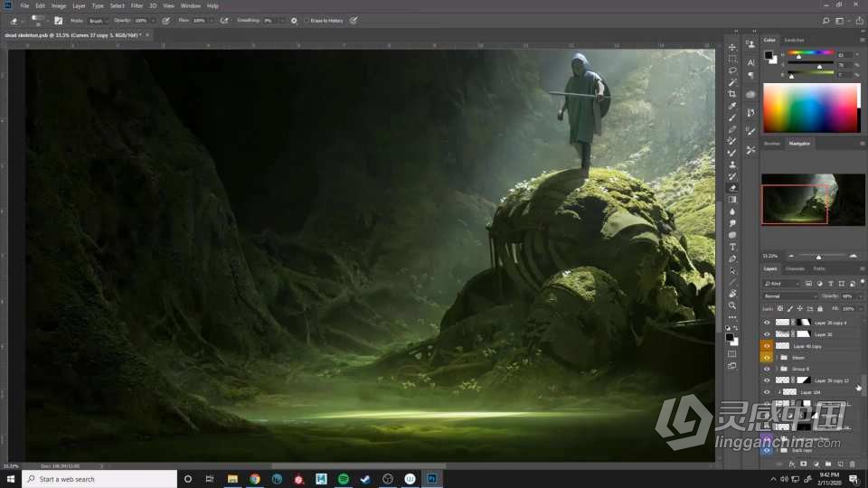Select the Lasso tool
The width and height of the screenshot is (868, 488).
pyautogui.click(x=732, y=70)
